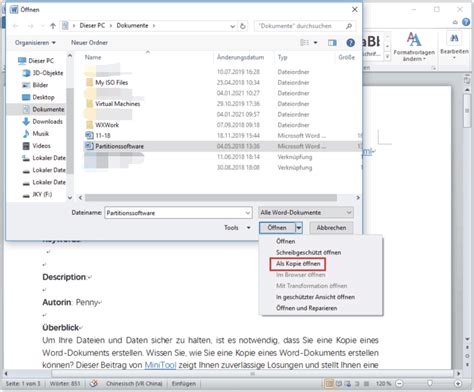Sort files by the Name column
Image resolution: width=474 pixels, height=392 pixels.
(93, 57)
